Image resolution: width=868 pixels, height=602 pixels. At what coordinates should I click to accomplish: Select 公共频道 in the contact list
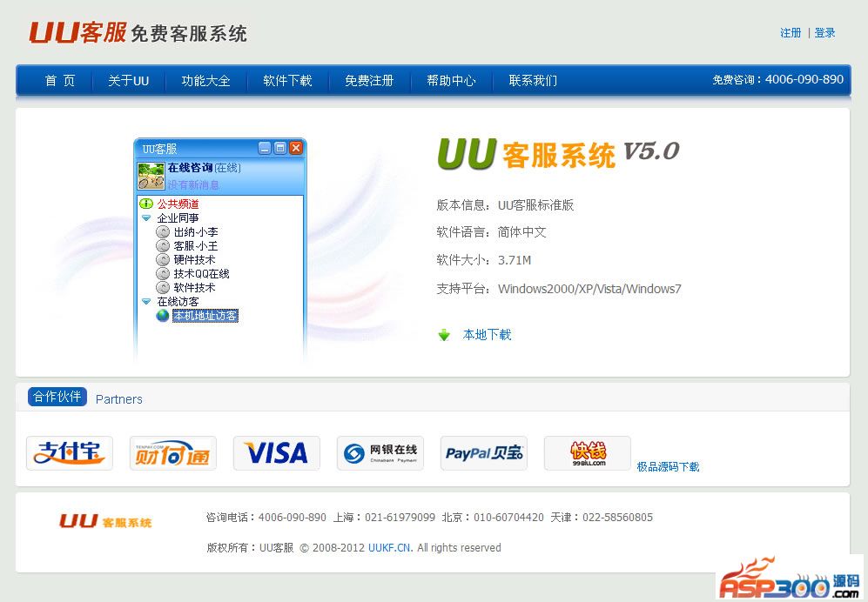(x=178, y=204)
